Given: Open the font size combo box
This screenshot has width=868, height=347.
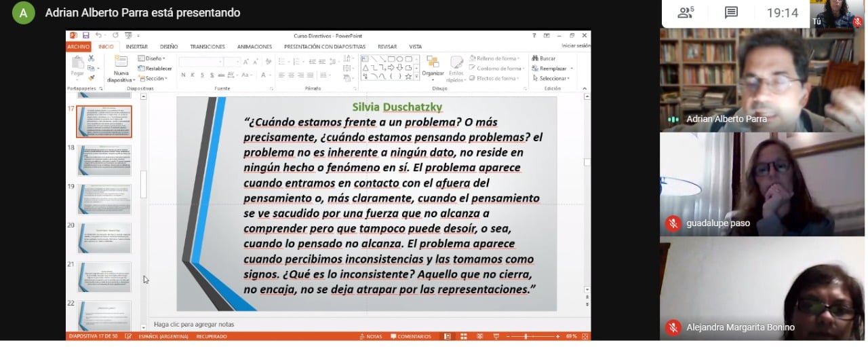Looking at the screenshot, I should (232, 62).
